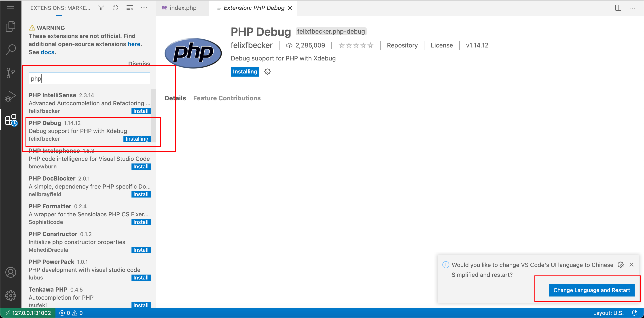This screenshot has height=318, width=644.
Task: Open Run and Debug view
Action: (x=11, y=96)
